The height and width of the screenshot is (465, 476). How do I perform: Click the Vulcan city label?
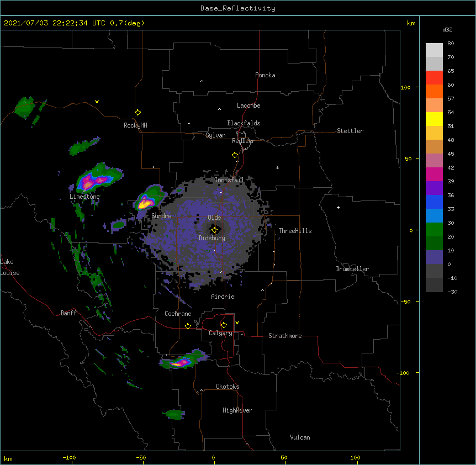pyautogui.click(x=300, y=437)
